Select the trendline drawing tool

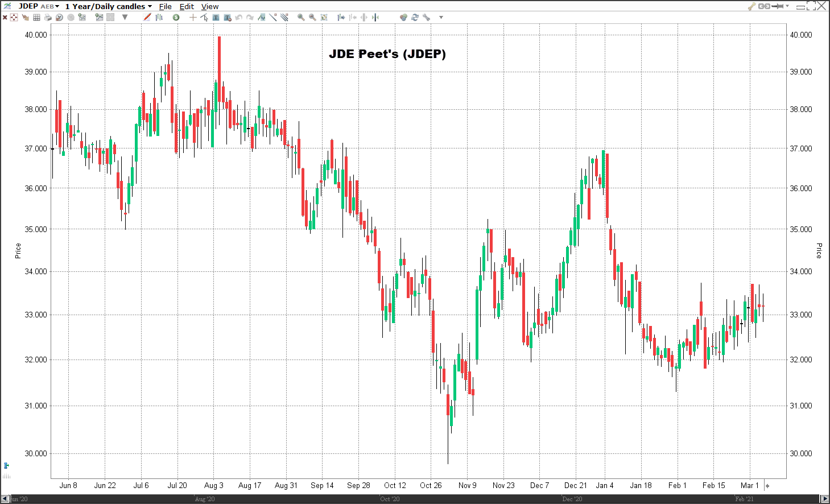(x=273, y=17)
